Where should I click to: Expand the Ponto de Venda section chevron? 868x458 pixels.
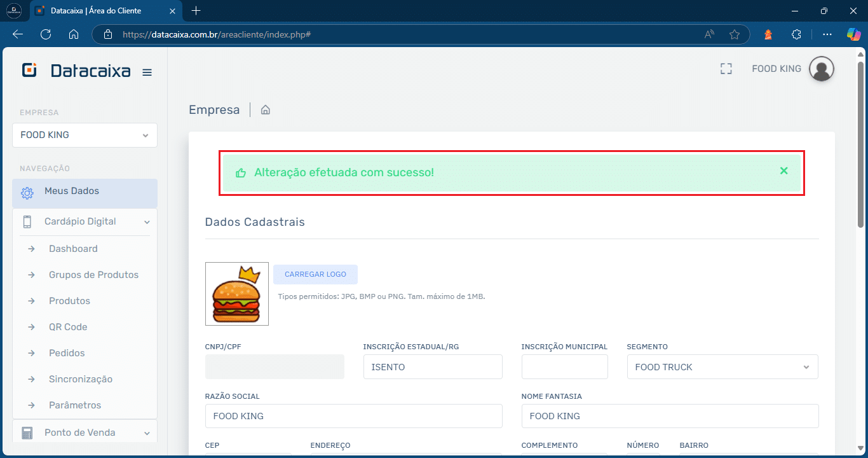[x=147, y=432]
